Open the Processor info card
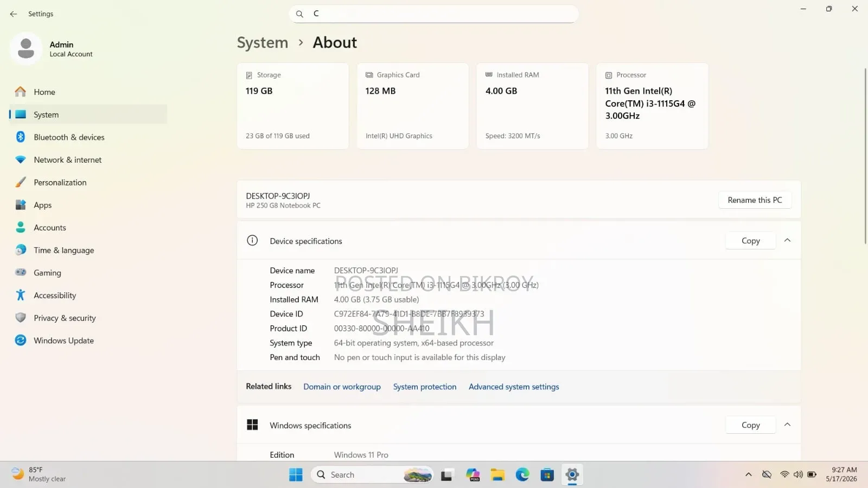 (x=653, y=106)
